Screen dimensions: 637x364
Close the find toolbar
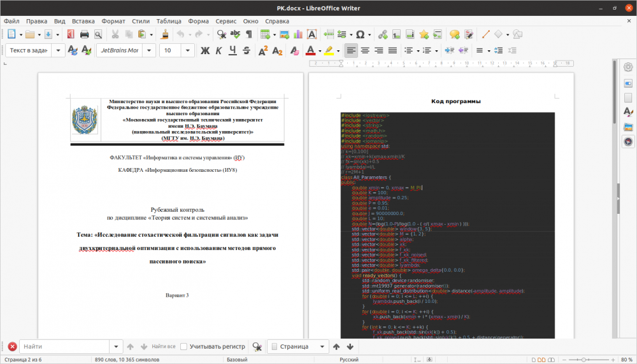click(x=11, y=347)
